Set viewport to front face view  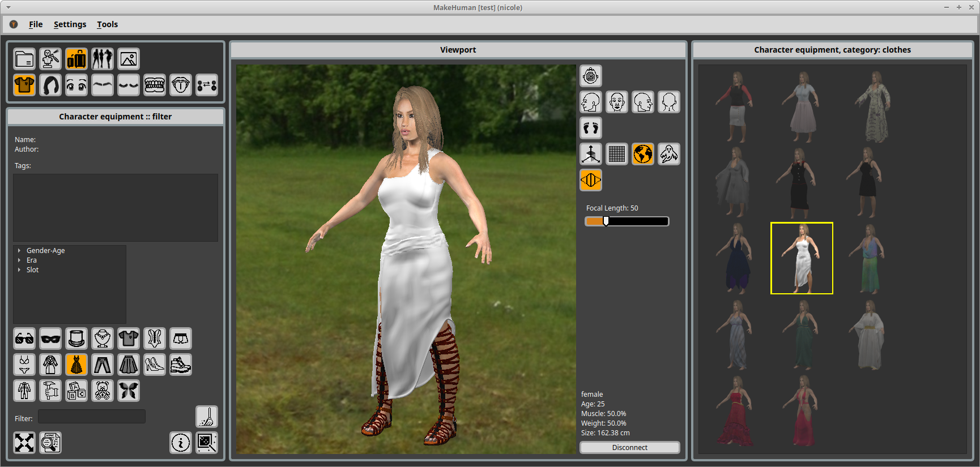(617, 102)
